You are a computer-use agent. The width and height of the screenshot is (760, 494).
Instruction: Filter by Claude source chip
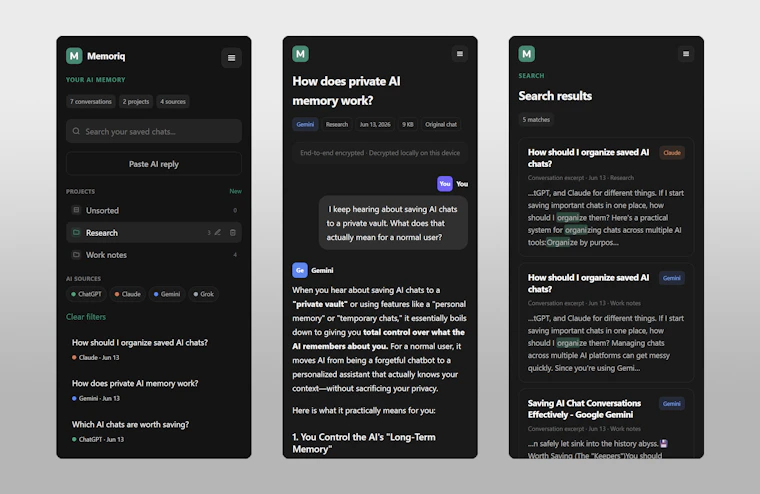pos(127,294)
